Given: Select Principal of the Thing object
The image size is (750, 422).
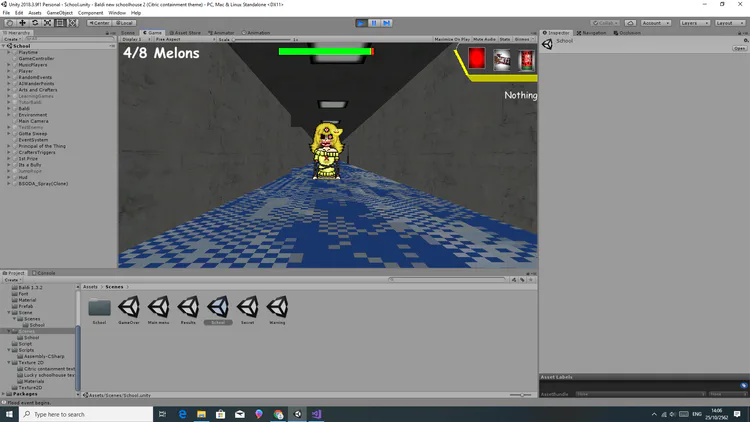Looking at the screenshot, I should (42, 146).
